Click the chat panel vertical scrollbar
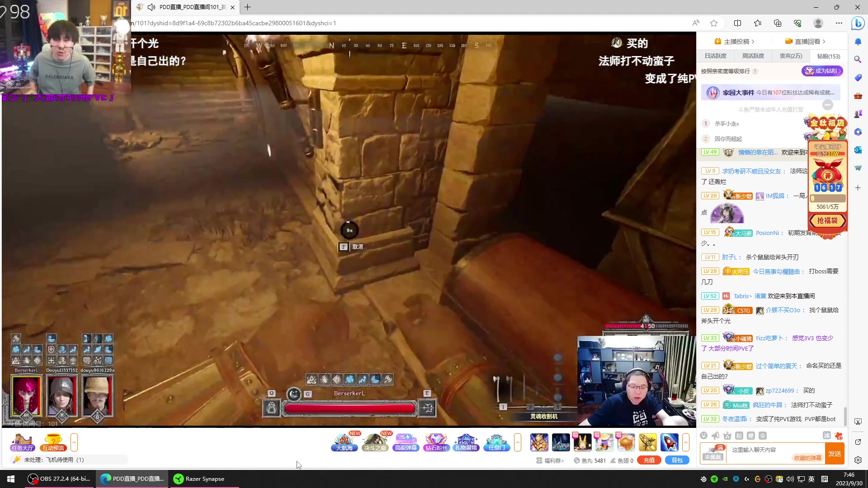 tap(845, 415)
